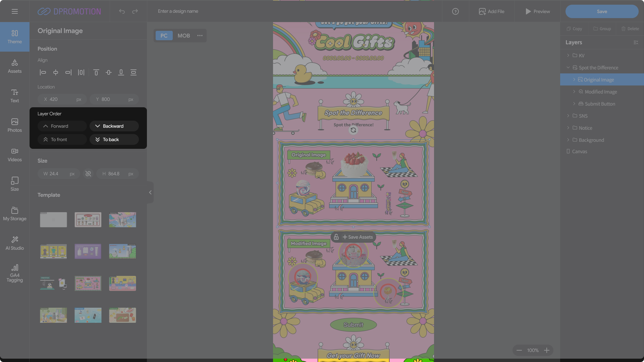Zoom in with the plus button
The height and width of the screenshot is (362, 644).
click(x=546, y=350)
